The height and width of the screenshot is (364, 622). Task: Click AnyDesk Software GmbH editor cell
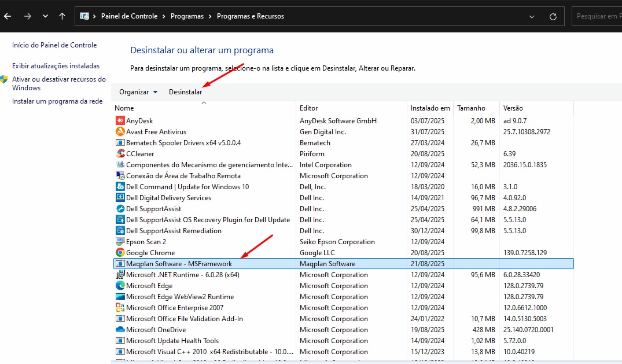point(338,121)
